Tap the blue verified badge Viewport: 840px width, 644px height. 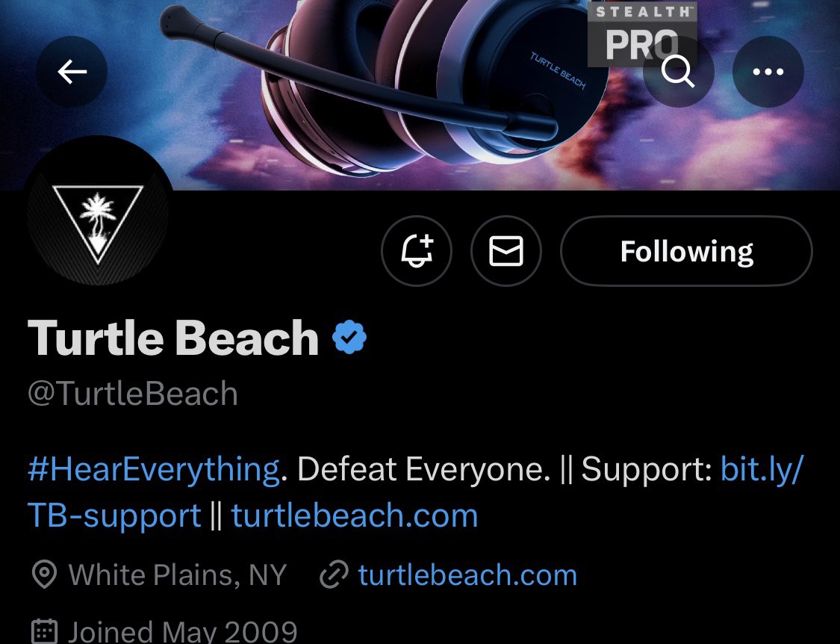[349, 337]
